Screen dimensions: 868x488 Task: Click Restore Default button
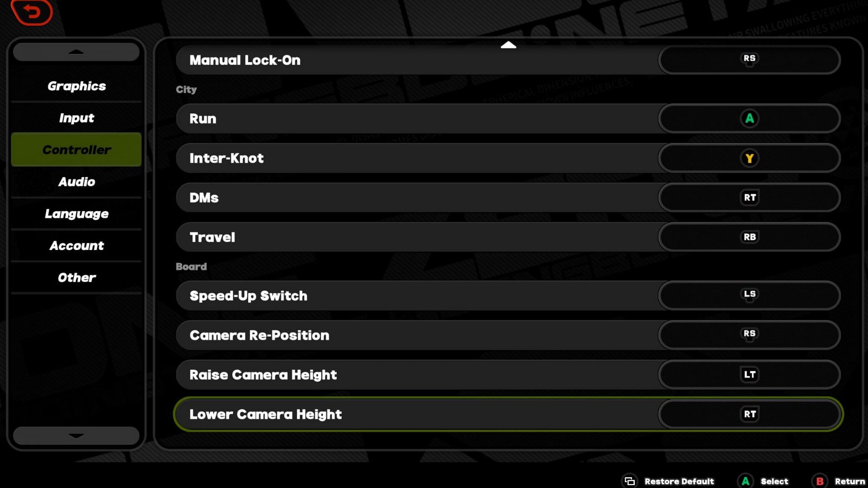coord(668,481)
